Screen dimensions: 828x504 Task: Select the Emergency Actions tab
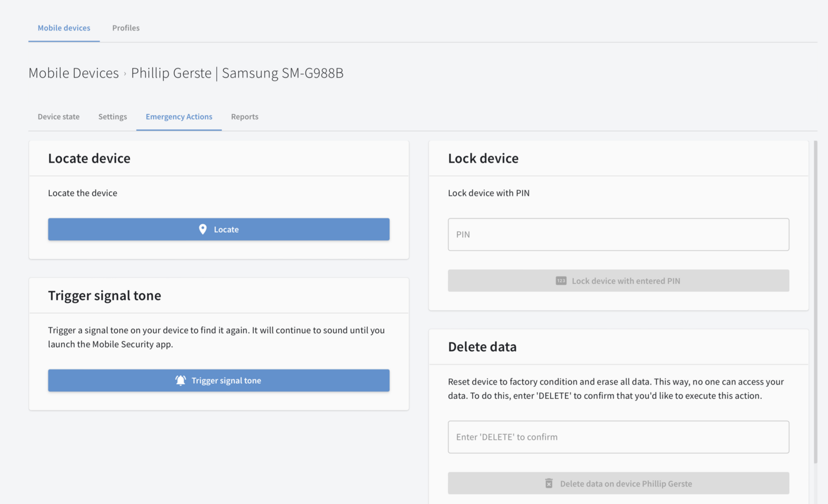(179, 117)
